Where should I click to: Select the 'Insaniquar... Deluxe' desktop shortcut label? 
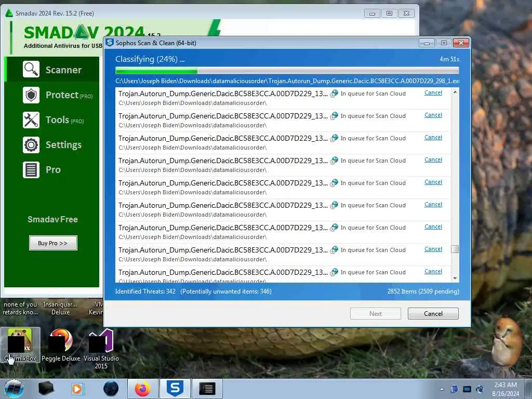[x=60, y=308]
